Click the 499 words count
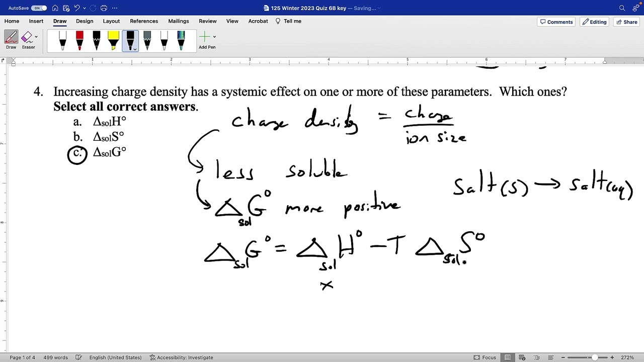The image size is (644, 362). coord(55,357)
